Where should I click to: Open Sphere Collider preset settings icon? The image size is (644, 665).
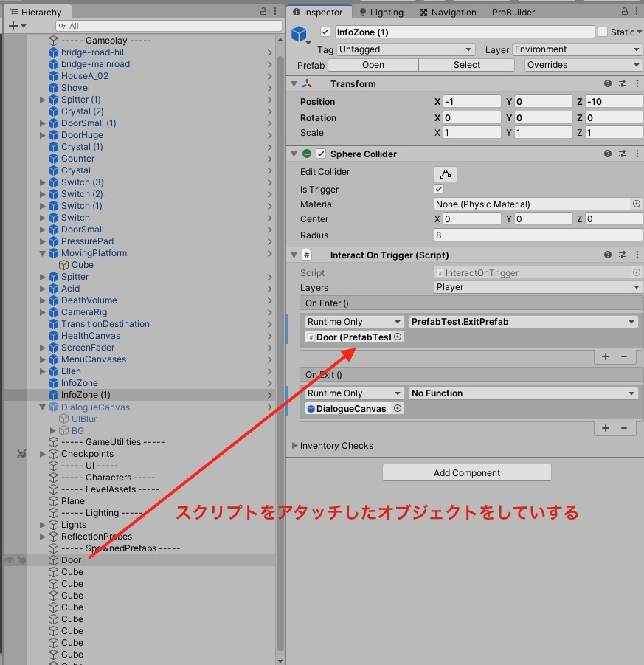(x=623, y=154)
